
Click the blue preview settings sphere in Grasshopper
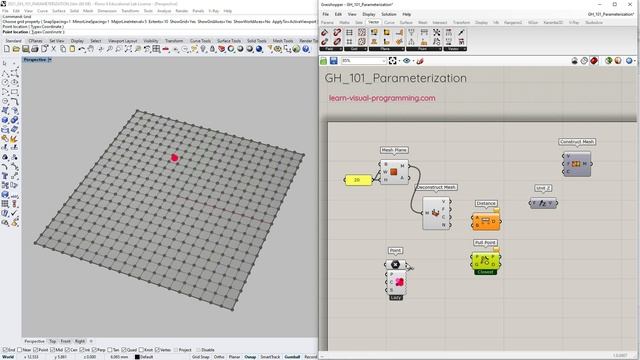click(629, 61)
